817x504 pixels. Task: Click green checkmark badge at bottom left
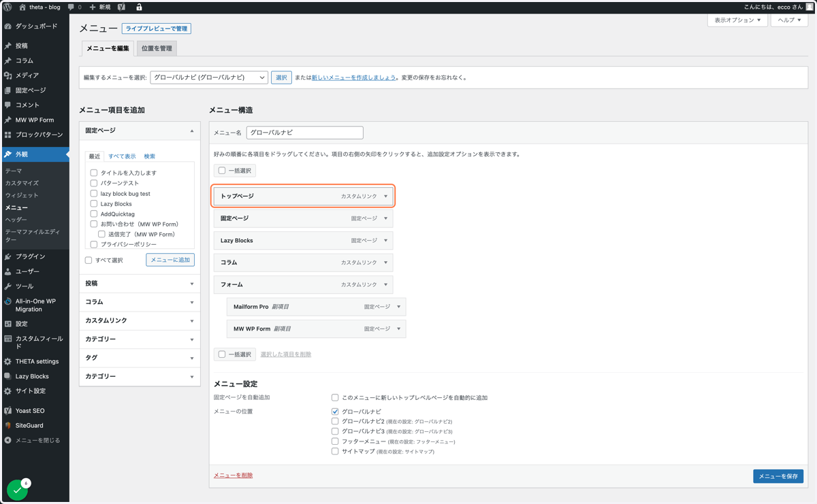point(17,490)
